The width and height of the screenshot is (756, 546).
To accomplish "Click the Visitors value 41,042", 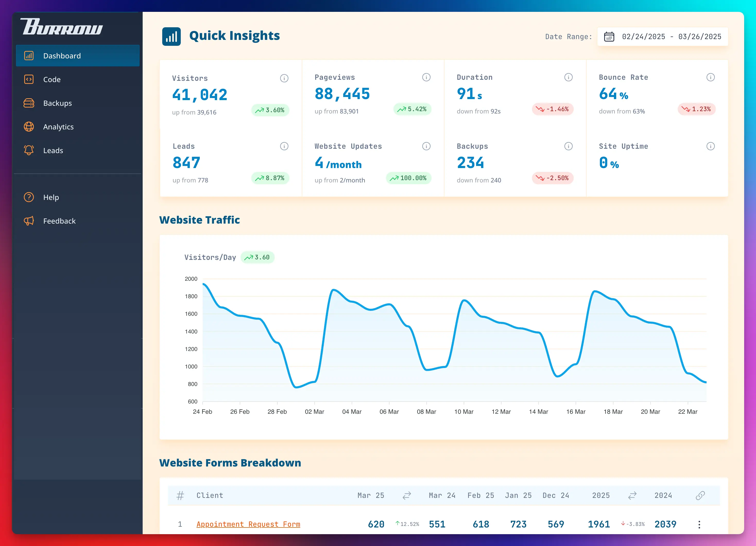I will (x=200, y=95).
